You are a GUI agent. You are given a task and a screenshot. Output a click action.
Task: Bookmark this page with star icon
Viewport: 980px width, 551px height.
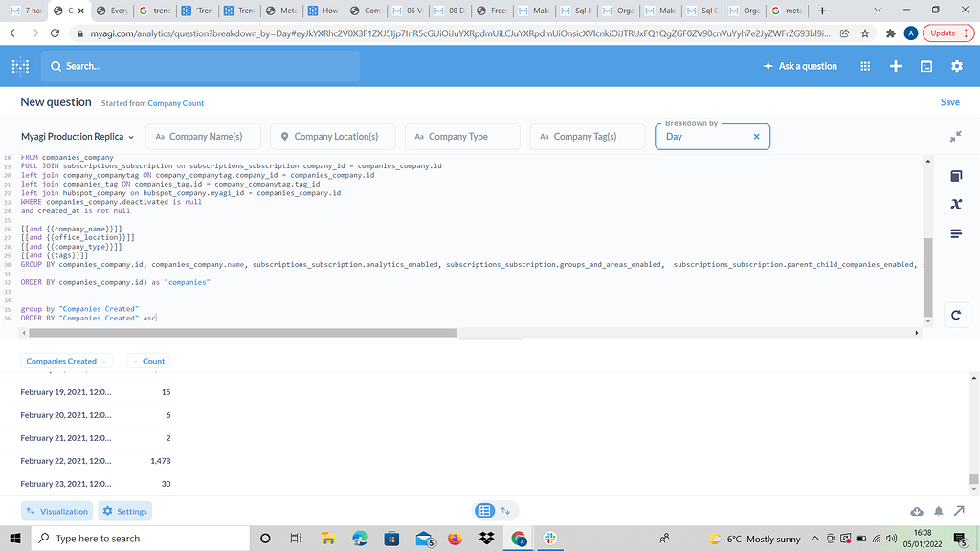pos(865,33)
